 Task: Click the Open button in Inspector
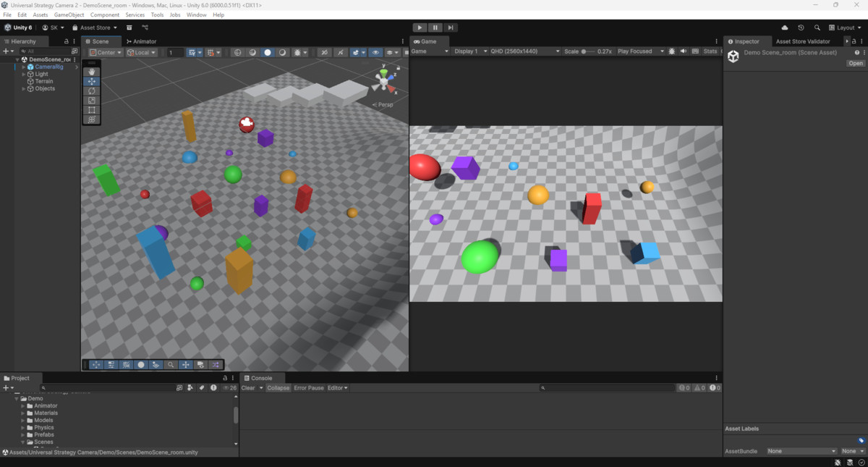856,63
